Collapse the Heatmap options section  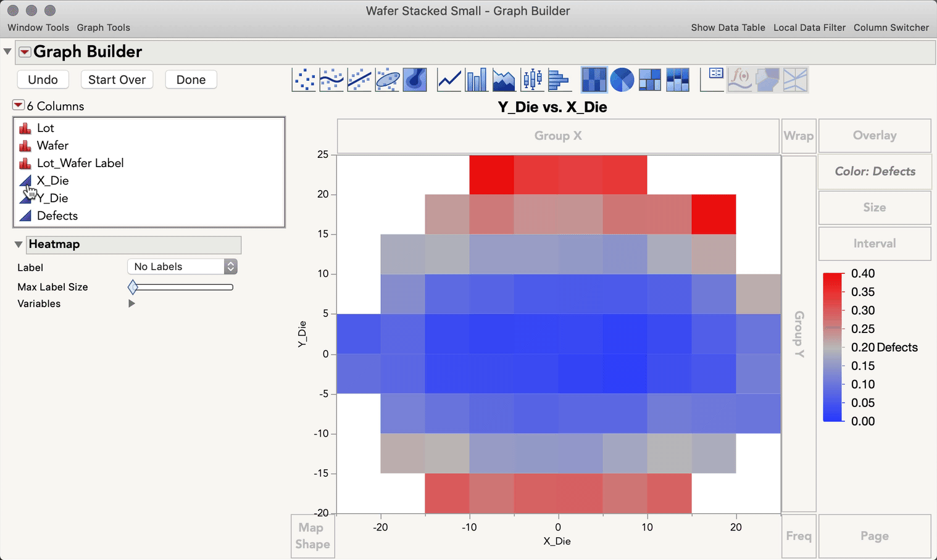coord(19,244)
